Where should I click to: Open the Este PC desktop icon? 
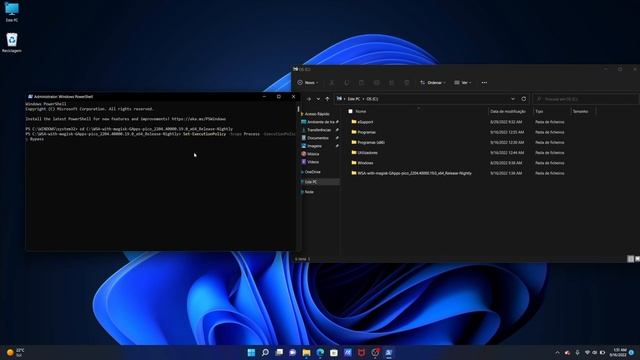pos(12,12)
